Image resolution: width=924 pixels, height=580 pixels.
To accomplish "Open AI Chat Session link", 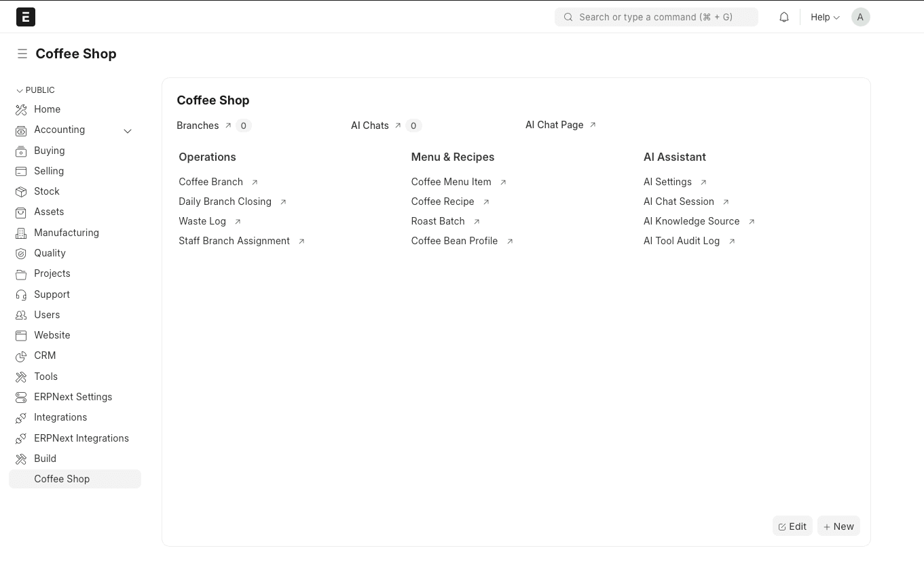I will 679,201.
